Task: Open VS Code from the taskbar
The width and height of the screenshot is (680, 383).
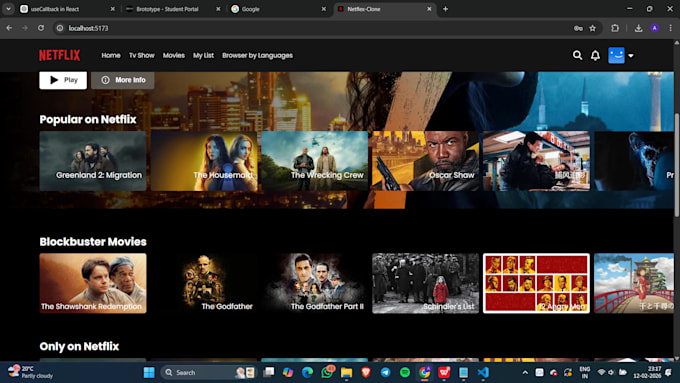Action: [483, 373]
